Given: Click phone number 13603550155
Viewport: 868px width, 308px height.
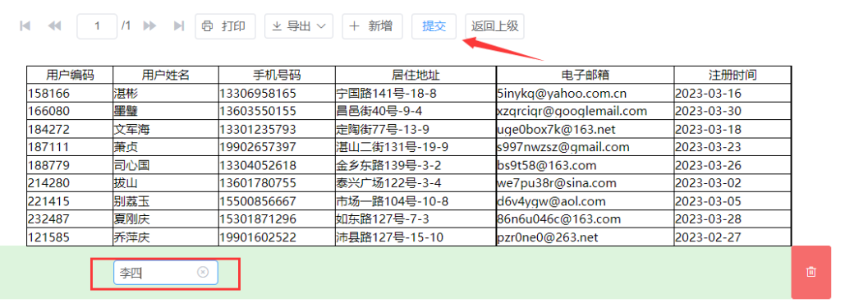Looking at the screenshot, I should click(277, 112).
